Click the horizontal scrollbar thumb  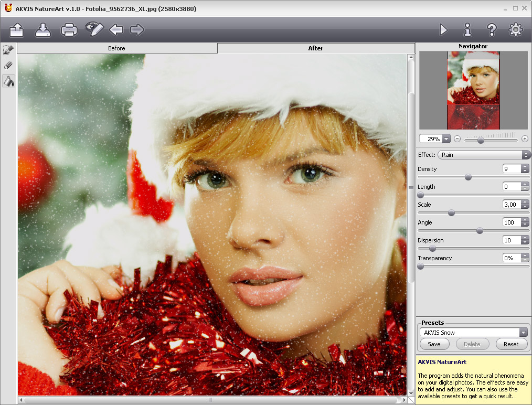[210, 400]
